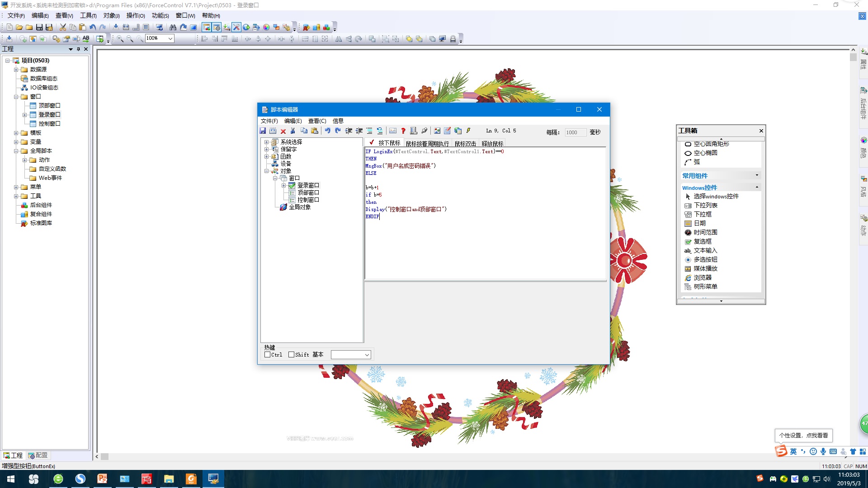Image resolution: width=868 pixels, height=488 pixels.
Task: Enable the Shift hotkey checkbox
Action: [291, 355]
